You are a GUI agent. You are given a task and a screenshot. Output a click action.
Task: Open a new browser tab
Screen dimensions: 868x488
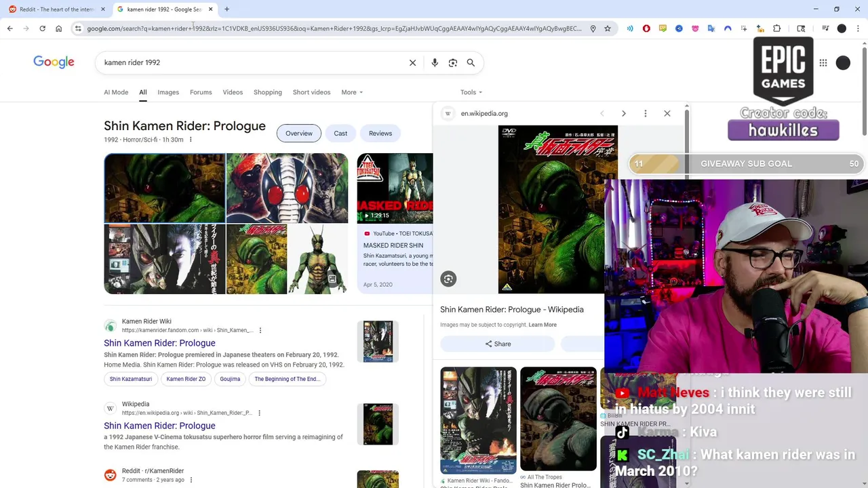[226, 9]
